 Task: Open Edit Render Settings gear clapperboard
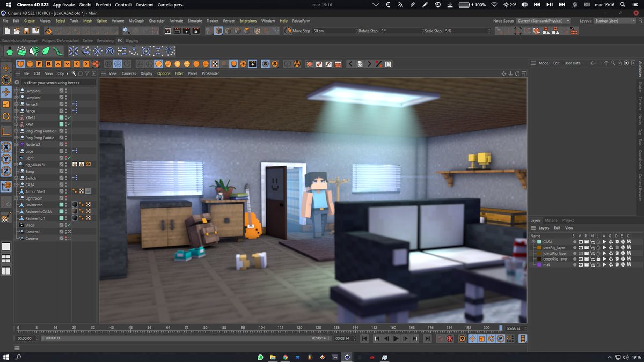coord(197,31)
